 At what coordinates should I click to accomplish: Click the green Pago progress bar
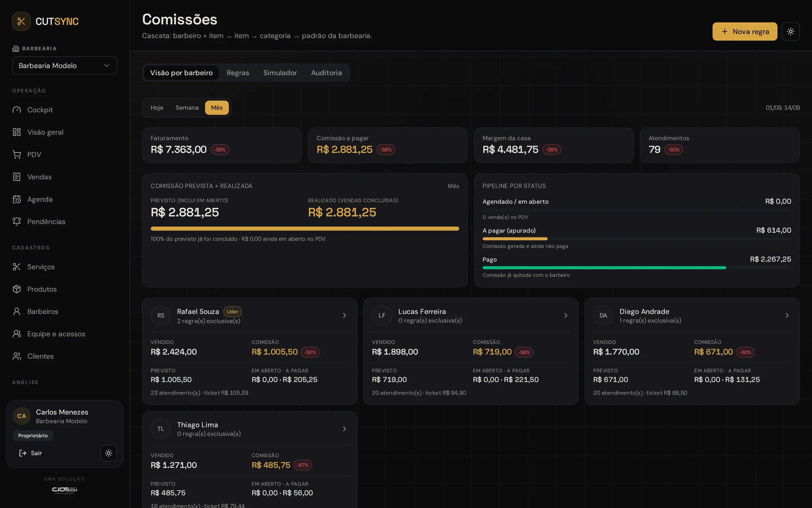(604, 268)
